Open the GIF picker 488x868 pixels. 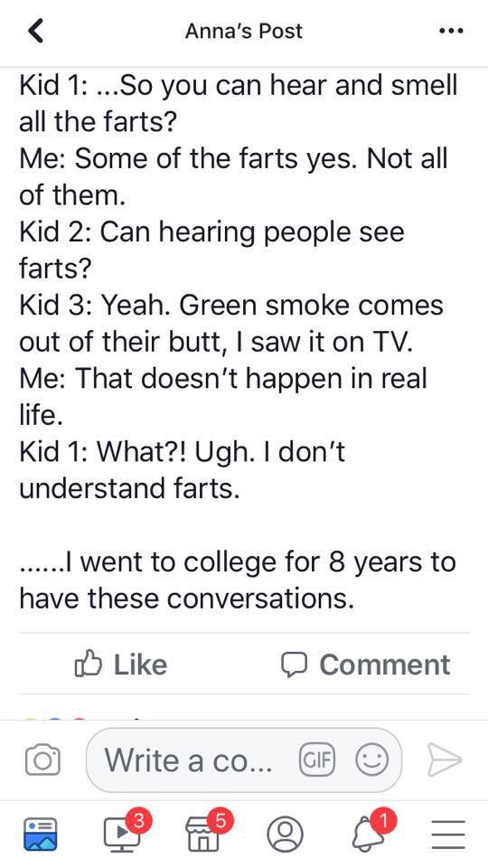tap(317, 759)
